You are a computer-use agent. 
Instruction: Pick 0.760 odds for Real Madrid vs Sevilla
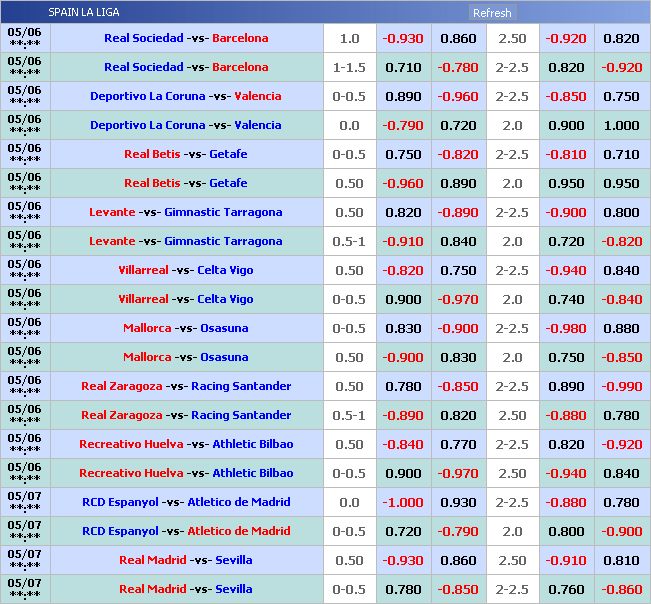[x=566, y=589]
